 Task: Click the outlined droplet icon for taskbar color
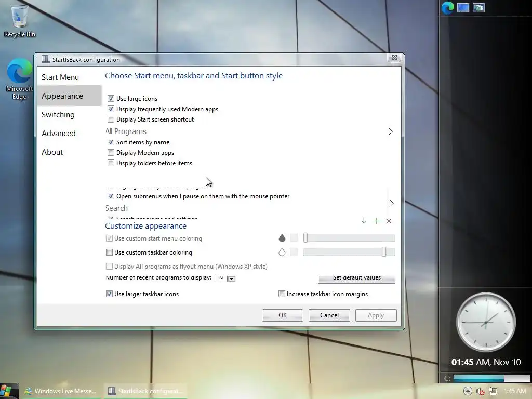(282, 252)
